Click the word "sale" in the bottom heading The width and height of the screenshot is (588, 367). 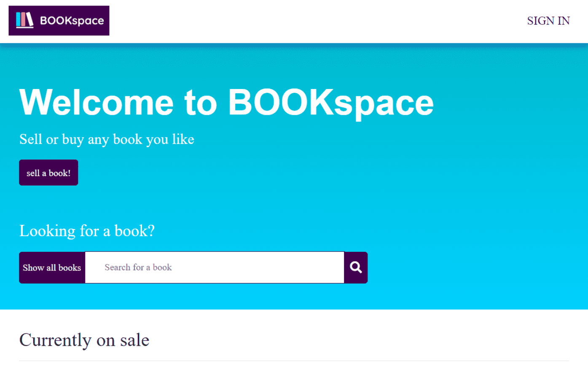134,340
